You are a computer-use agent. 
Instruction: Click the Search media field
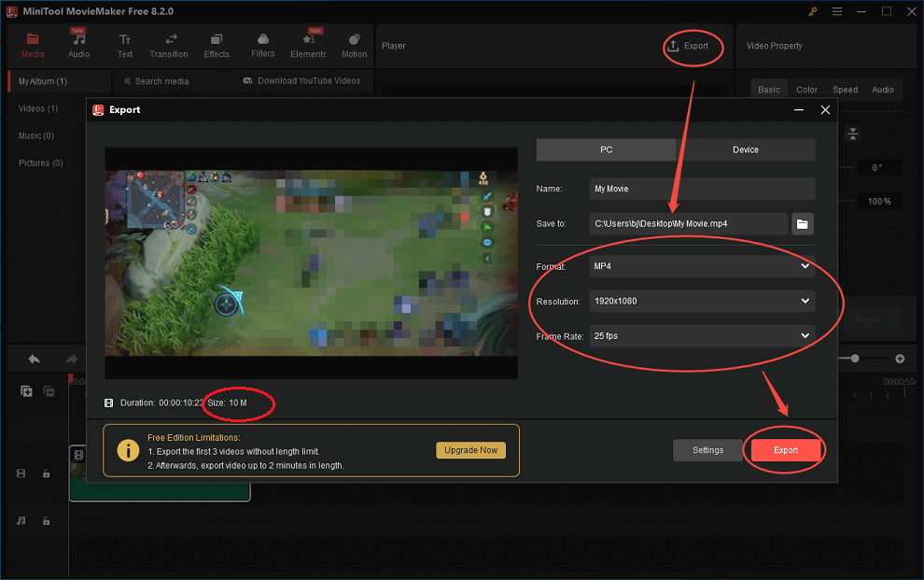click(x=156, y=81)
